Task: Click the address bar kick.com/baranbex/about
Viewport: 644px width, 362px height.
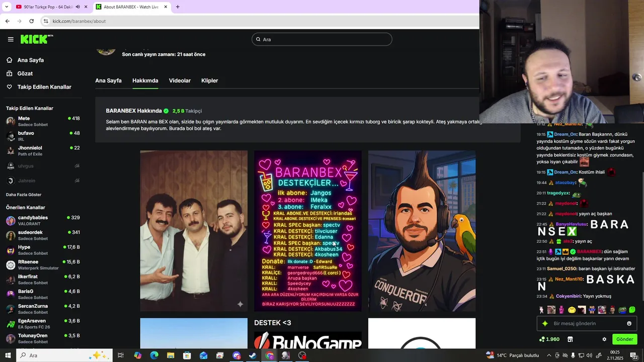Action: [x=79, y=21]
